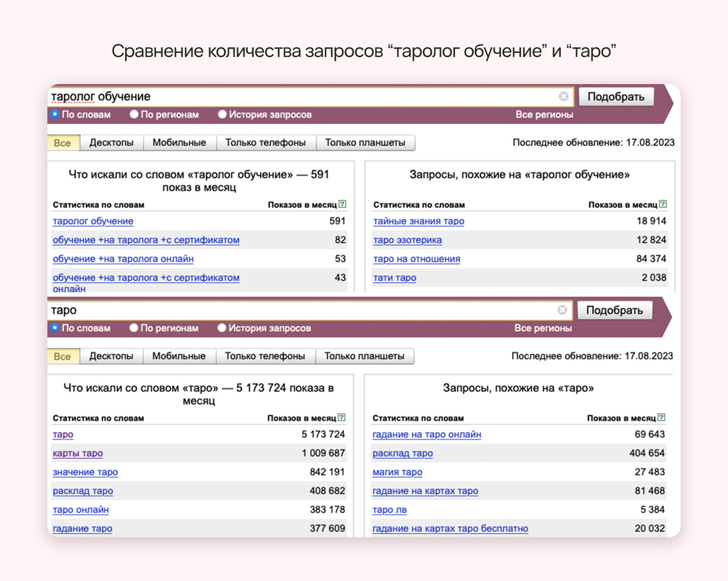Click help icon in 'Что искали со словом «таро»' table

342,418
